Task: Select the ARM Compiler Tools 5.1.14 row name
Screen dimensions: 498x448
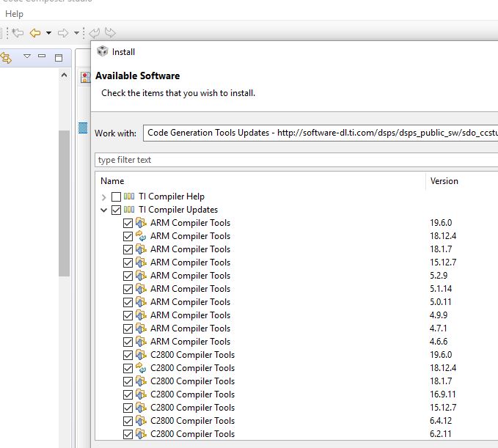Action: coord(190,289)
